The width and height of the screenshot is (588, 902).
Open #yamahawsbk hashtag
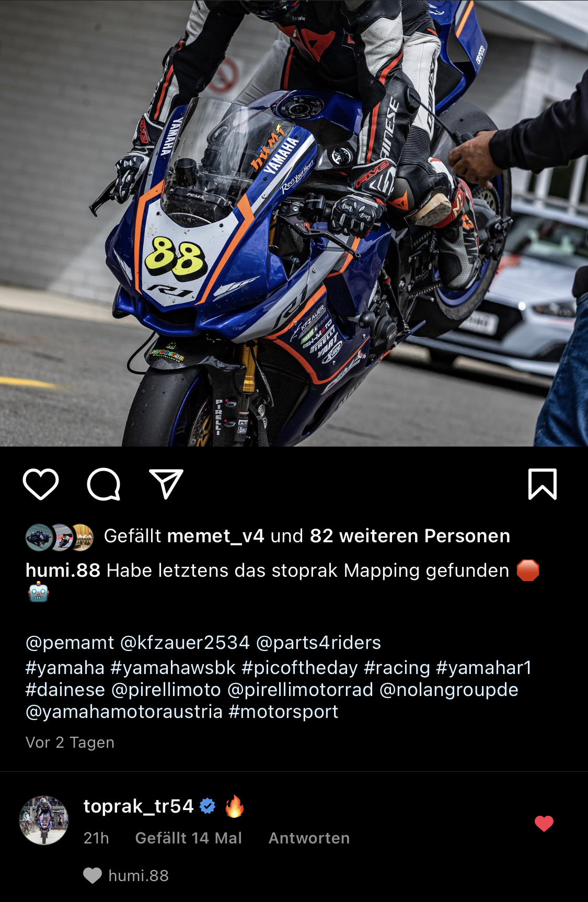[174, 668]
